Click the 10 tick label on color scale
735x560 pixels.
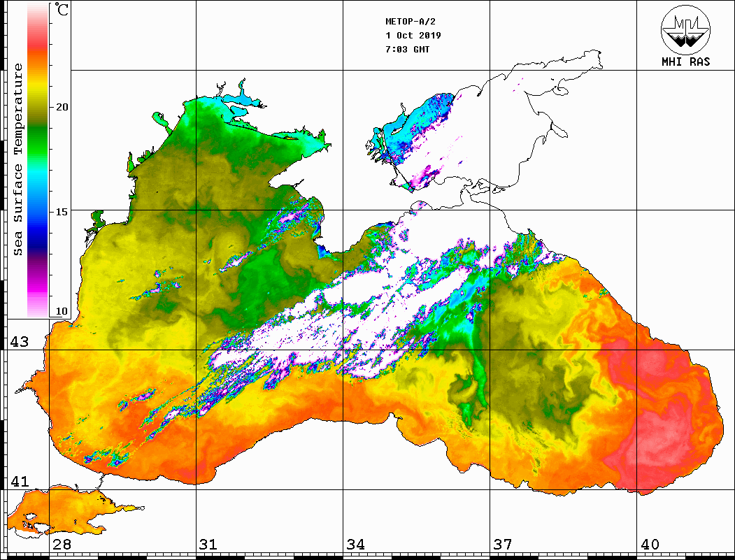62,311
